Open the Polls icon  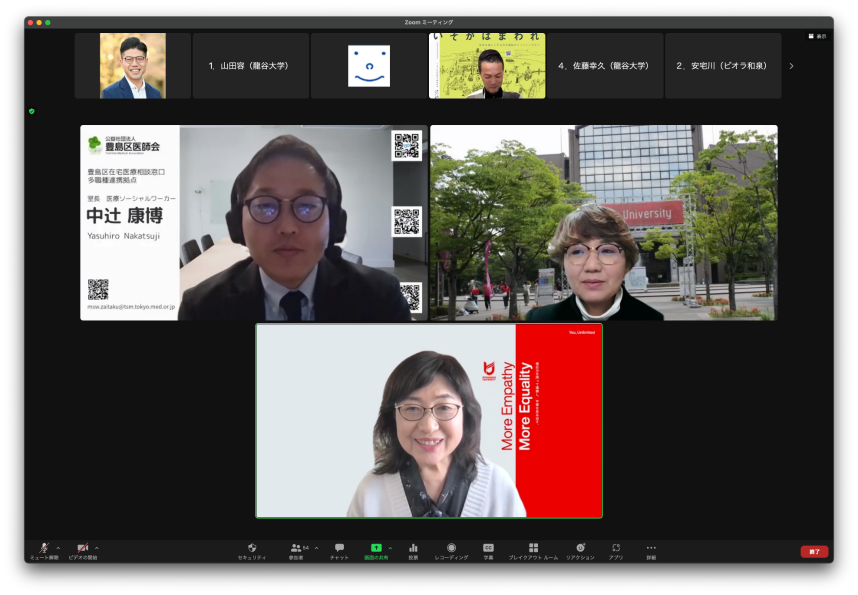pos(413,549)
